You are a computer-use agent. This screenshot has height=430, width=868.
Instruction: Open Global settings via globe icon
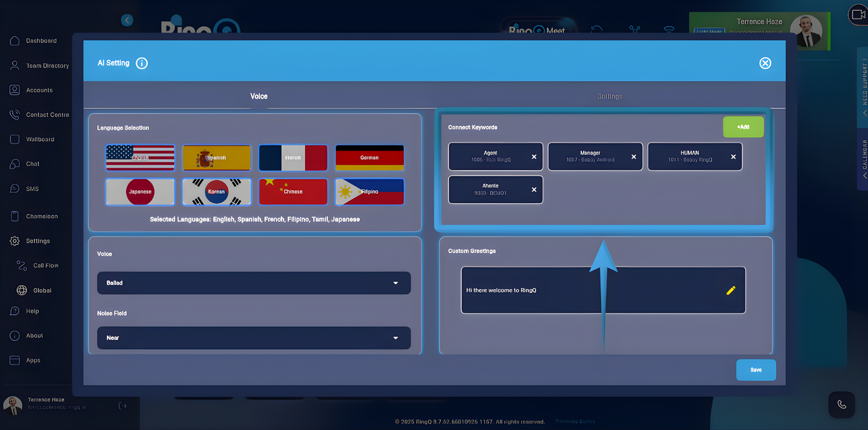(21, 290)
